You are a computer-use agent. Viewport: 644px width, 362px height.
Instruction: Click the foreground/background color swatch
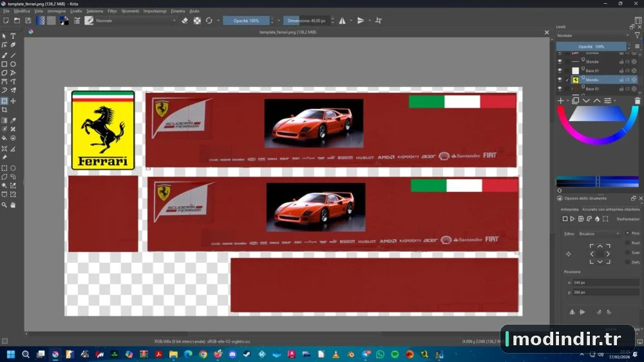(x=64, y=21)
